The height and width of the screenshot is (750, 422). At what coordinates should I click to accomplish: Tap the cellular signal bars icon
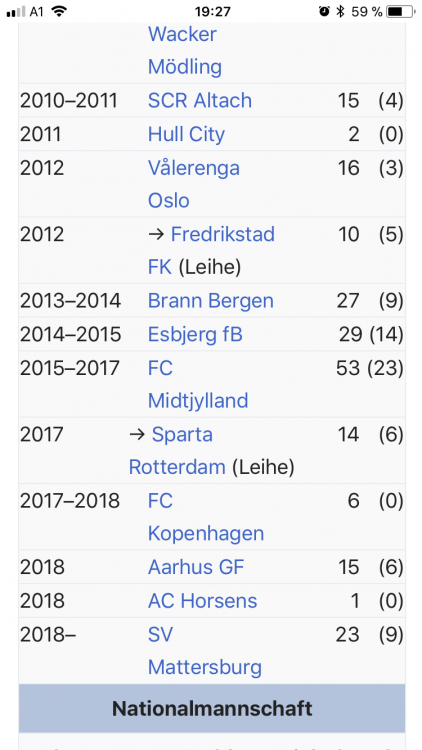pyautogui.click(x=16, y=12)
